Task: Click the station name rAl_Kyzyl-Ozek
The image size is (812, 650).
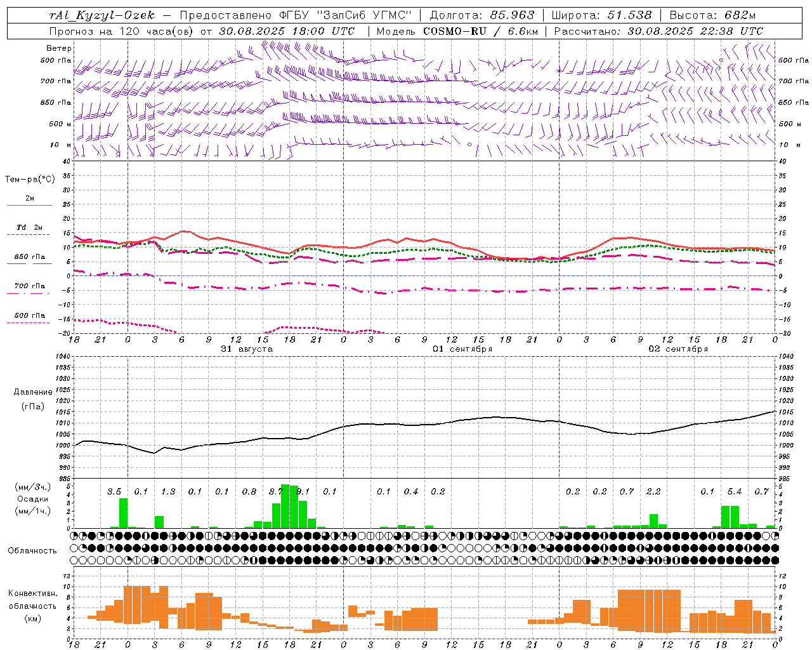Action: click(102, 15)
